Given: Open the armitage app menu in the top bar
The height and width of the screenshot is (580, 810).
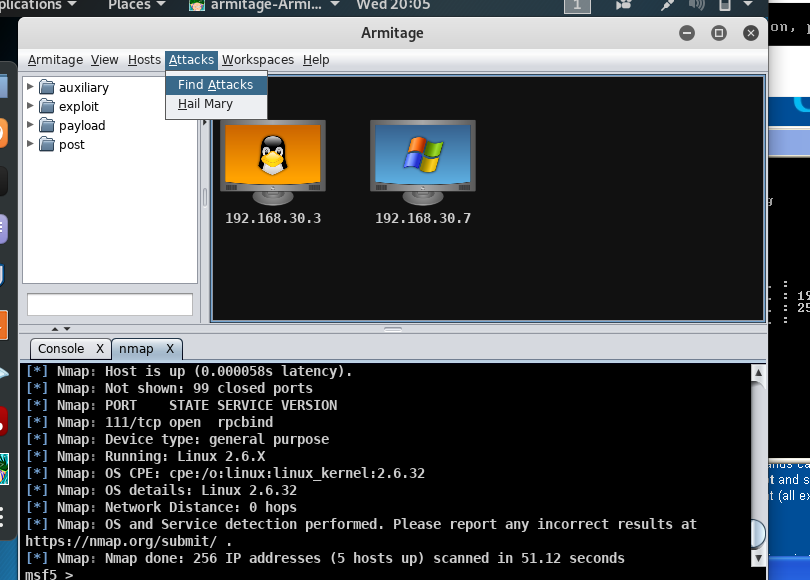Looking at the screenshot, I should [x=264, y=5].
